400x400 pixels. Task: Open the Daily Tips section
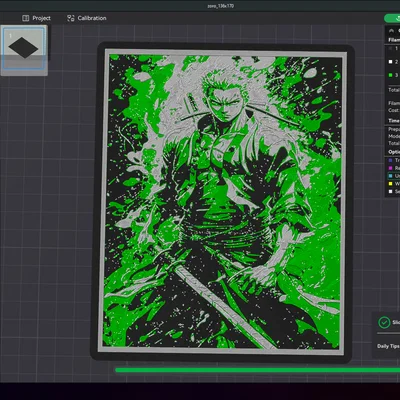pyautogui.click(x=388, y=346)
